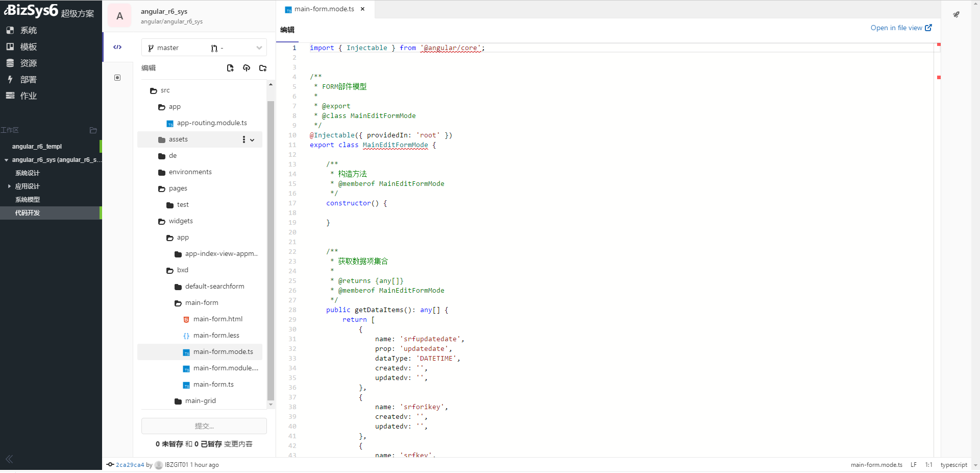Expand the 应用设计 tree node

pyautogui.click(x=9, y=186)
